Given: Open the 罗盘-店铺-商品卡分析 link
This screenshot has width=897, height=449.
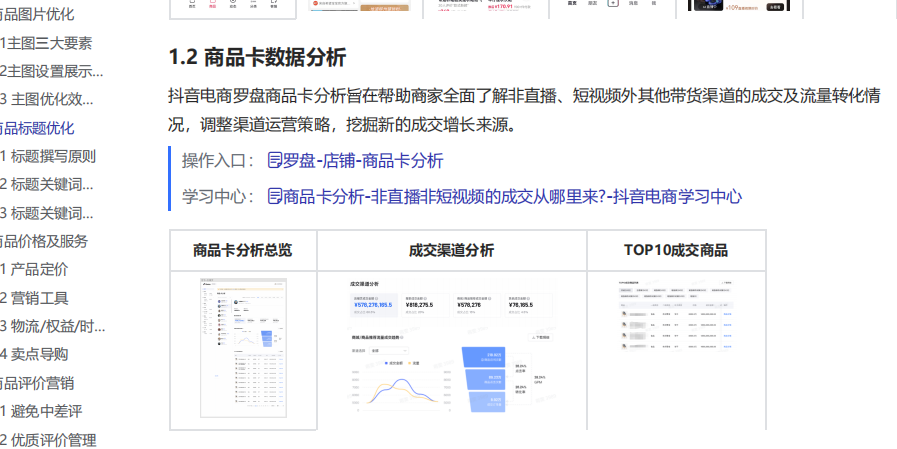Looking at the screenshot, I should pyautogui.click(x=363, y=161).
